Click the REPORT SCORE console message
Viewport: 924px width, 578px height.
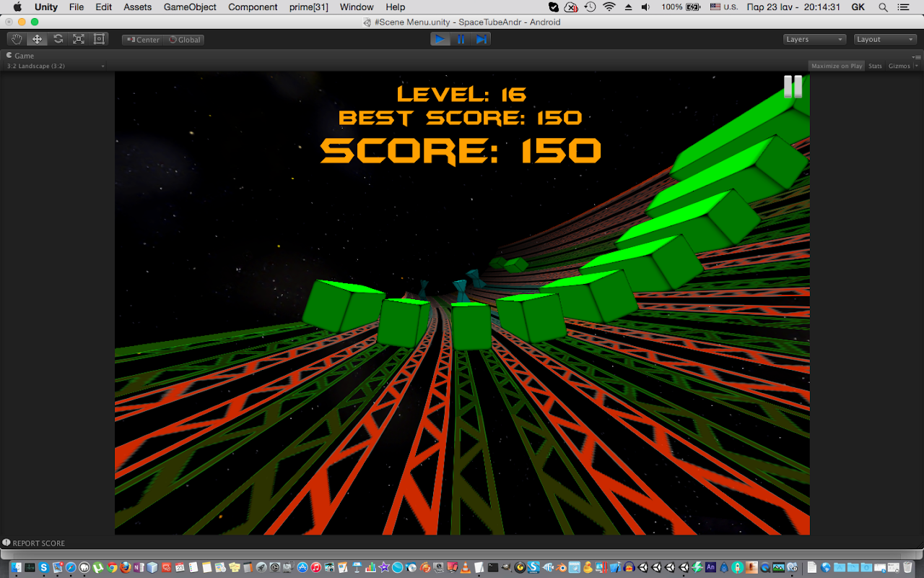coord(39,543)
